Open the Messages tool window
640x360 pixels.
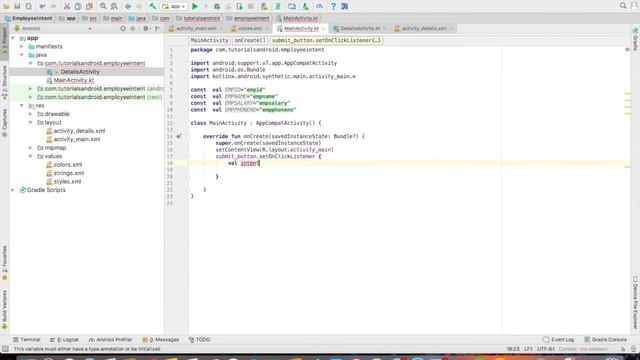pos(161,340)
